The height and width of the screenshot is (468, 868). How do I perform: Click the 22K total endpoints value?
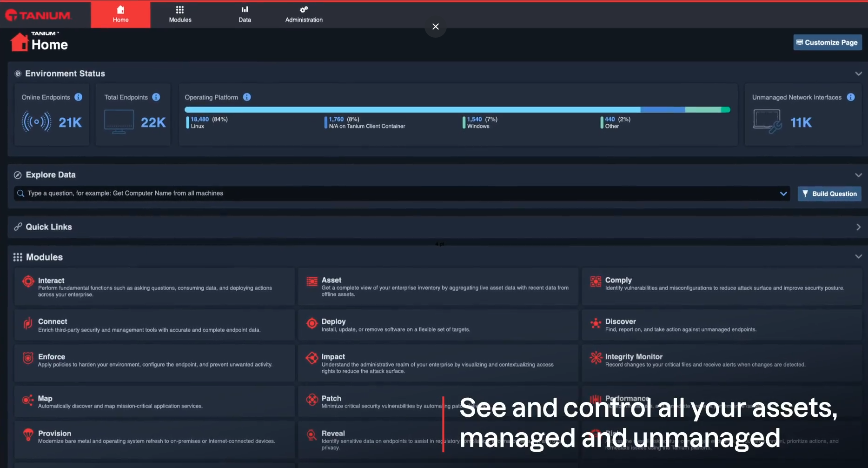coord(153,122)
